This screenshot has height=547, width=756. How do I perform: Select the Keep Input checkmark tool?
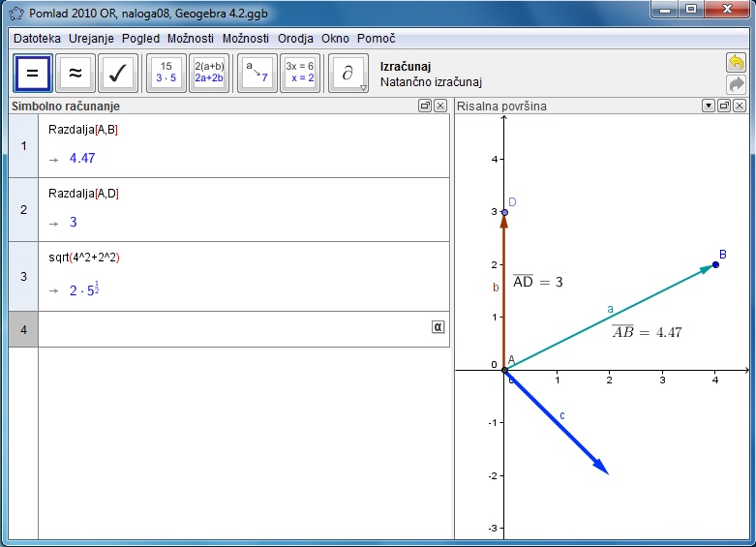[117, 74]
